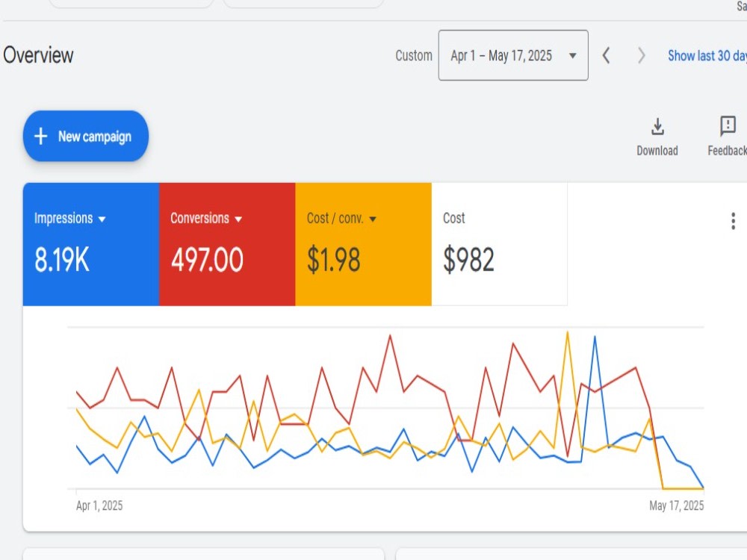The image size is (747, 560).
Task: Open the Impressions metric dropdown
Action: (x=70, y=218)
